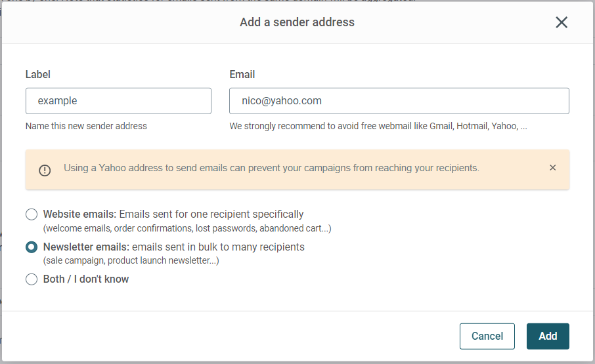The width and height of the screenshot is (595, 364).
Task: Click the '(sale campaign, product launch newsletter...)' description
Action: pyautogui.click(x=131, y=260)
